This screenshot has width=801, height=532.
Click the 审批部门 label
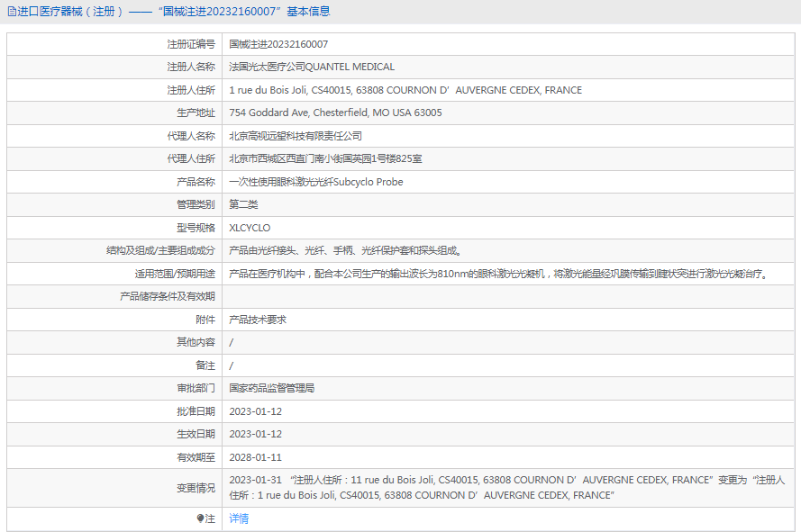tap(196, 389)
